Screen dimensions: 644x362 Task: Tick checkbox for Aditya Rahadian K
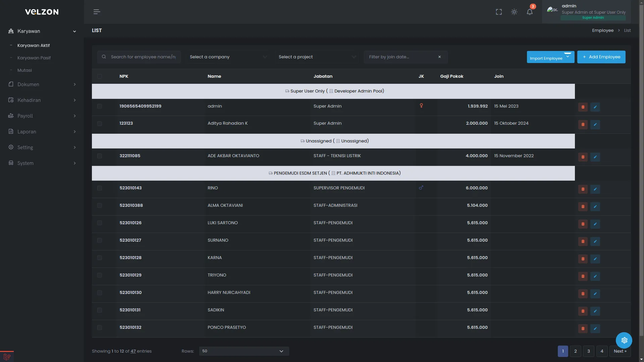[100, 124]
